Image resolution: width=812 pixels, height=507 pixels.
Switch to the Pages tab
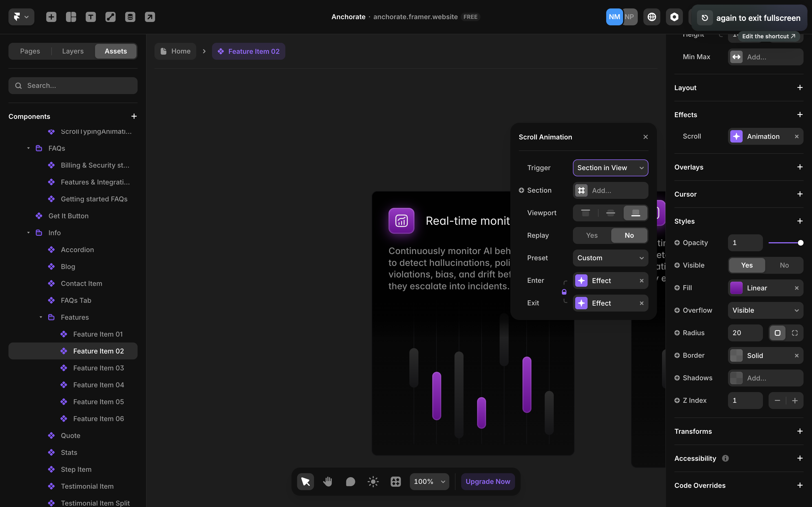click(30, 51)
